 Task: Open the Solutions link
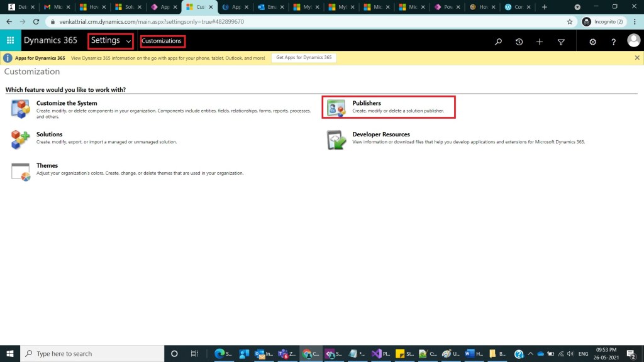click(x=49, y=134)
